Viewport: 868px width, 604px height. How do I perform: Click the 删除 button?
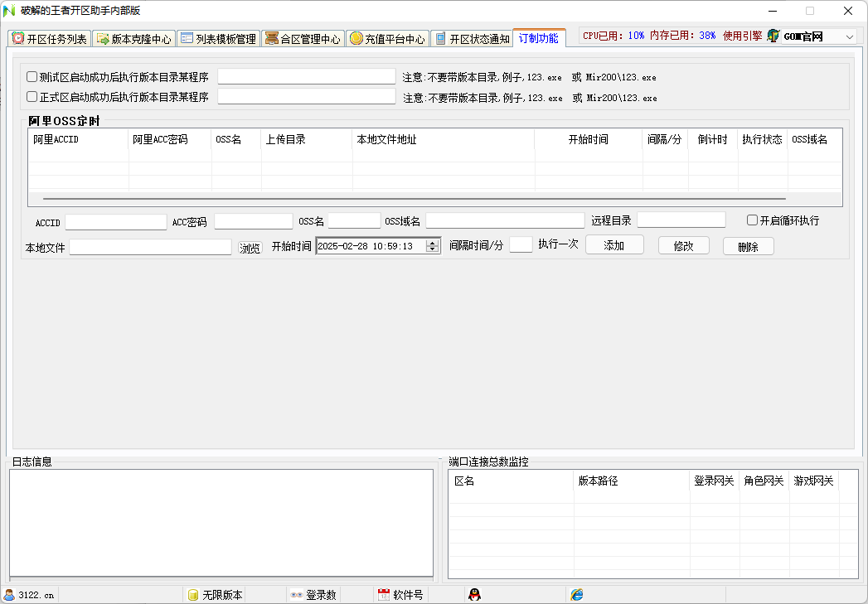coord(749,247)
